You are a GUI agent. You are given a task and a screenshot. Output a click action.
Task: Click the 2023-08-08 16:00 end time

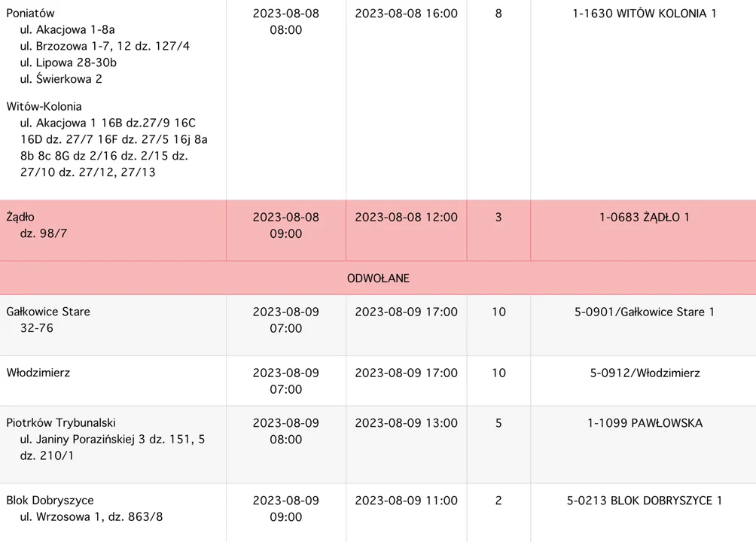click(406, 14)
